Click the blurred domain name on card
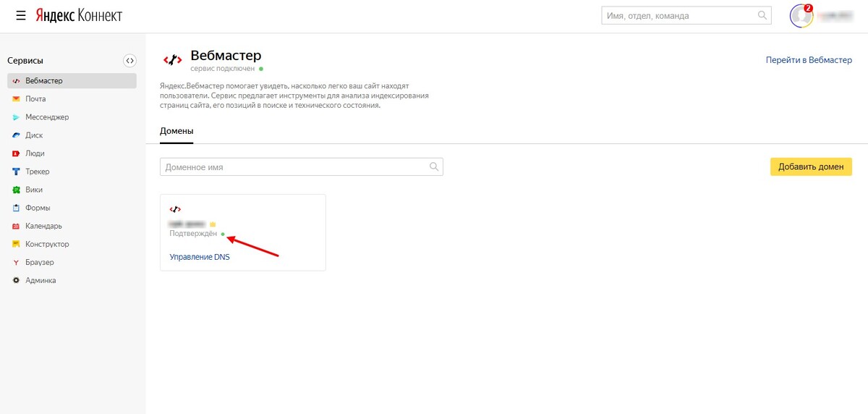This screenshot has height=414, width=868. point(188,224)
